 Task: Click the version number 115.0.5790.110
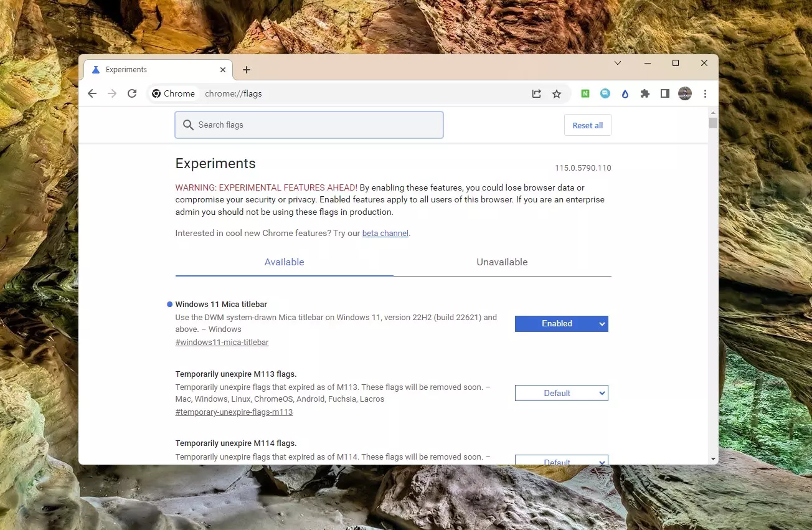click(583, 168)
